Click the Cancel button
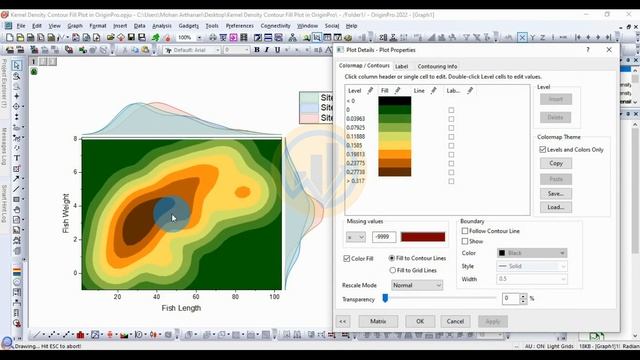The image size is (640, 360). coord(455,321)
